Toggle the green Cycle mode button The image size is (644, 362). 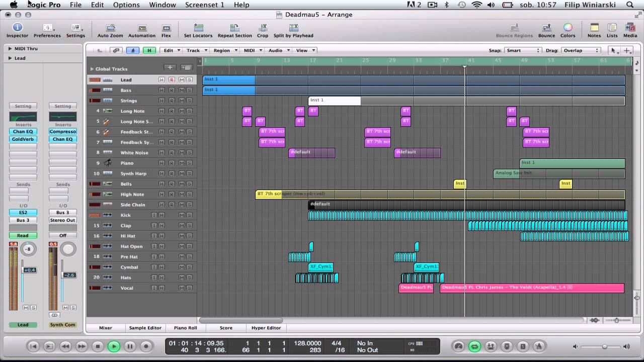coord(474,346)
